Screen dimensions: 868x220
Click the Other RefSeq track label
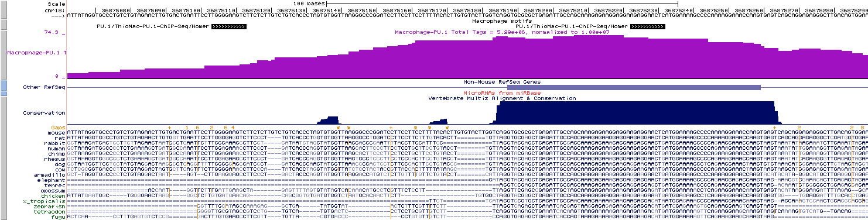(x=44, y=87)
